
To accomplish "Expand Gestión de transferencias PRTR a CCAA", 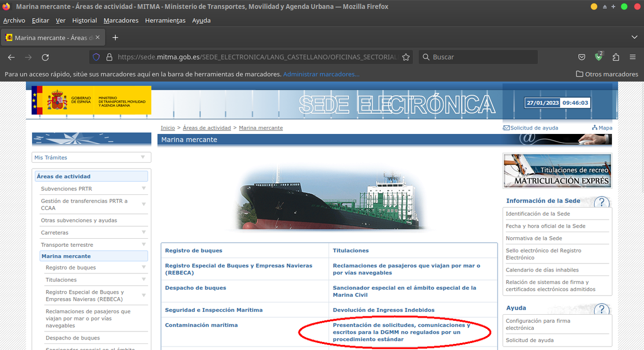I will pos(144,204).
